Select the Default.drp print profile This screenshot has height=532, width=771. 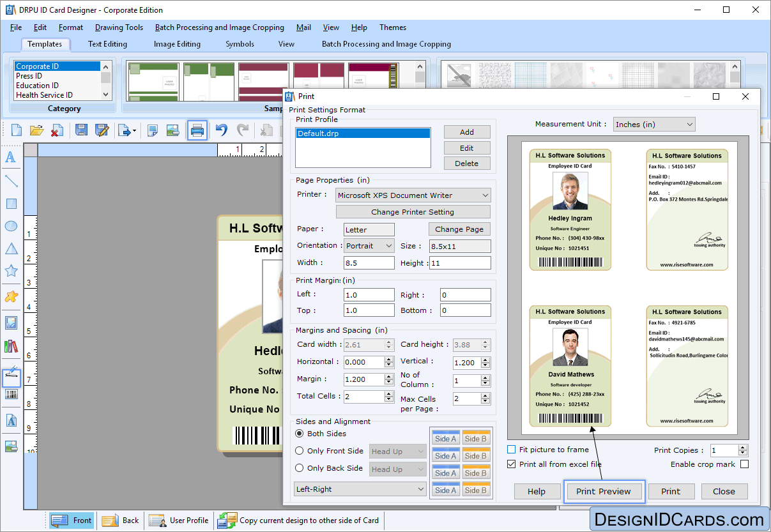363,133
